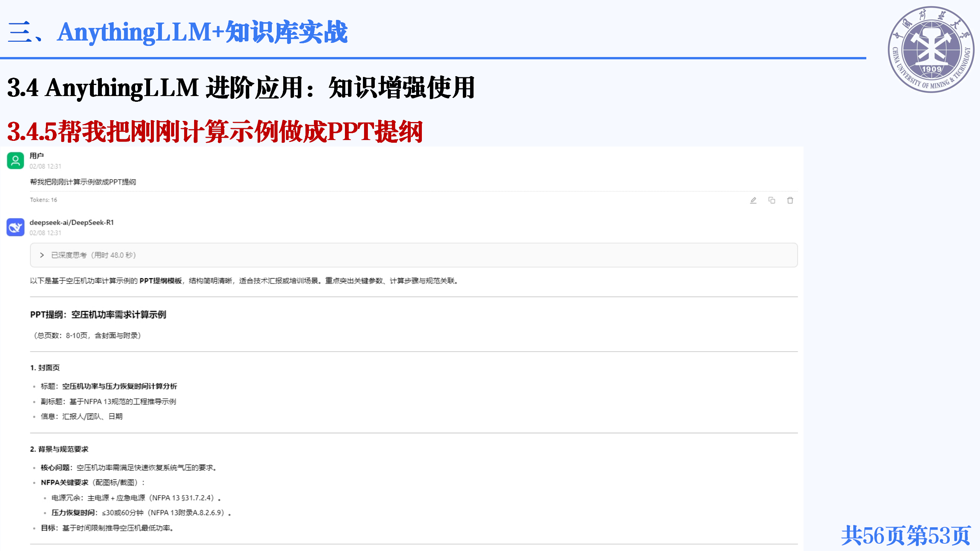This screenshot has height=551, width=980.
Task: Click bullet 副标题：基于NFPA 13规范的工程推导示例
Action: pyautogui.click(x=108, y=402)
